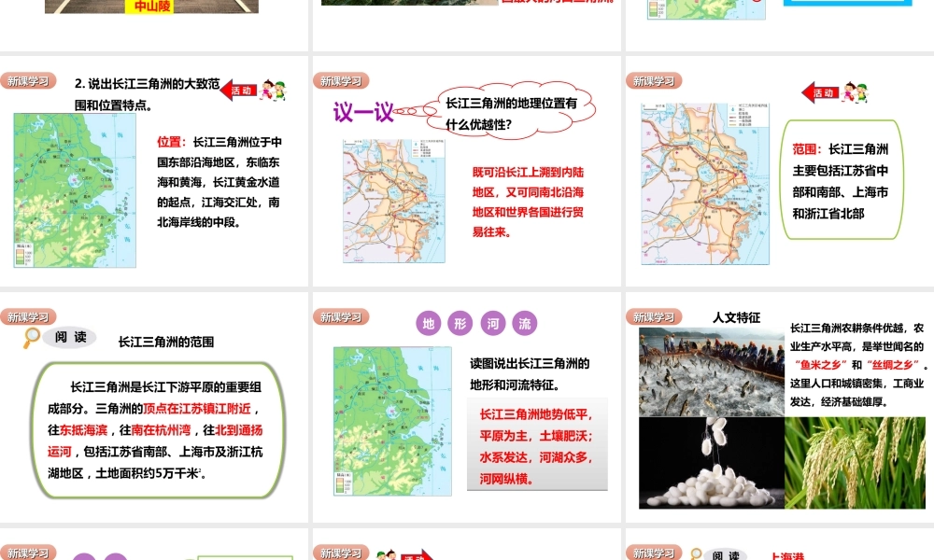Click the 新课学习 badge on the 上海港 slide
This screenshot has height=560, width=934.
click(654, 553)
